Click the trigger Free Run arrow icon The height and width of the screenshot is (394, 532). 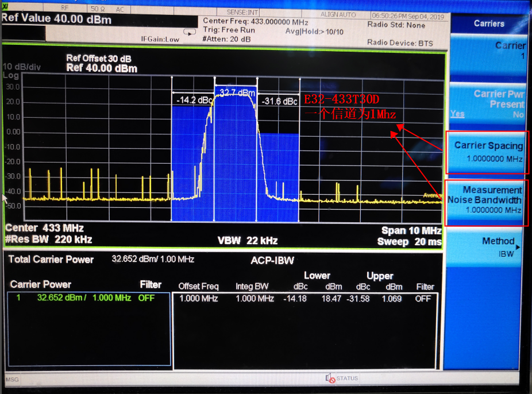click(190, 32)
